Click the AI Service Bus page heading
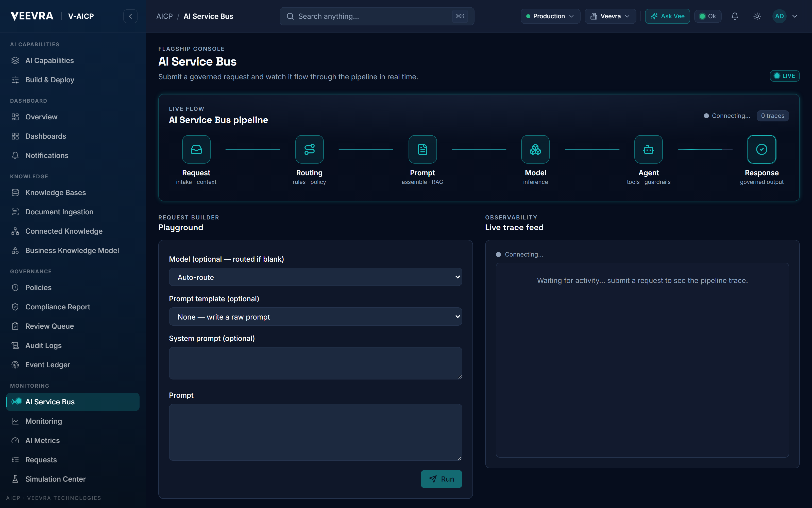812x508 pixels. coord(197,61)
